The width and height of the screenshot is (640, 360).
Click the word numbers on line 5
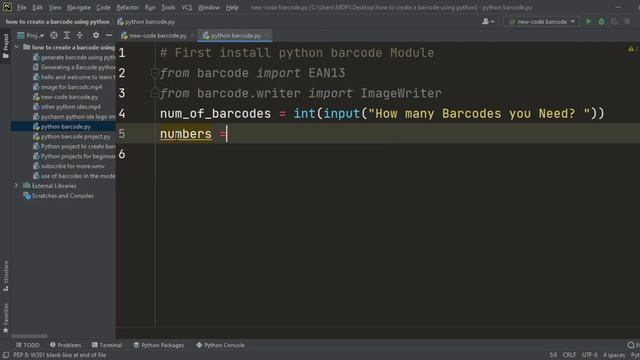pos(186,134)
